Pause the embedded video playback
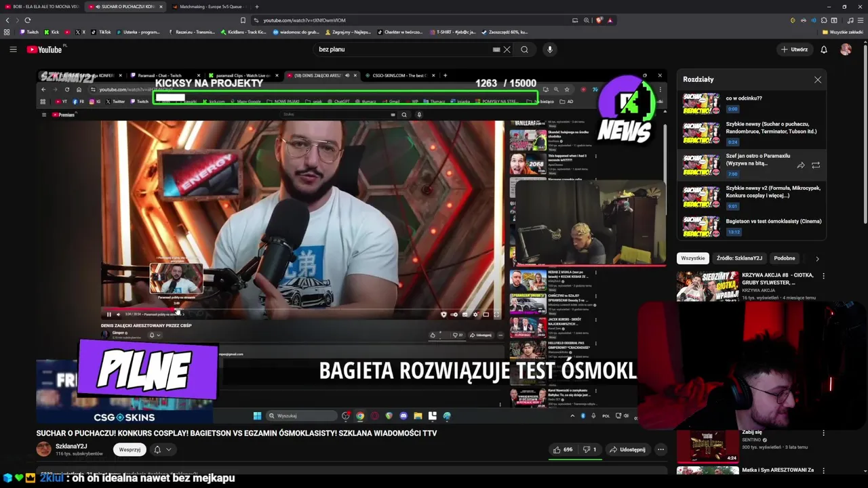The width and height of the screenshot is (868, 488). pyautogui.click(x=108, y=314)
